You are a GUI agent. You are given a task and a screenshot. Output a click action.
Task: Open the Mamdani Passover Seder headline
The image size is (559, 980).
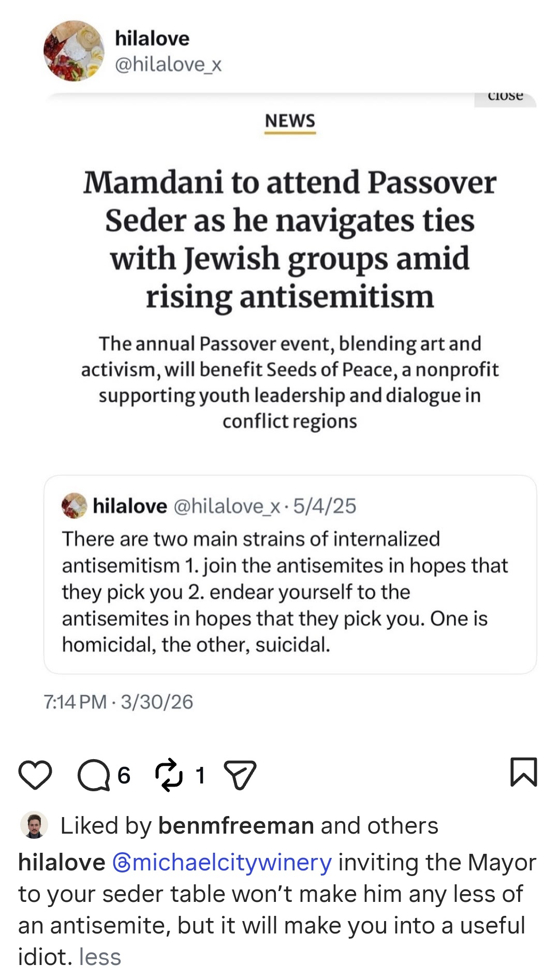click(x=290, y=239)
